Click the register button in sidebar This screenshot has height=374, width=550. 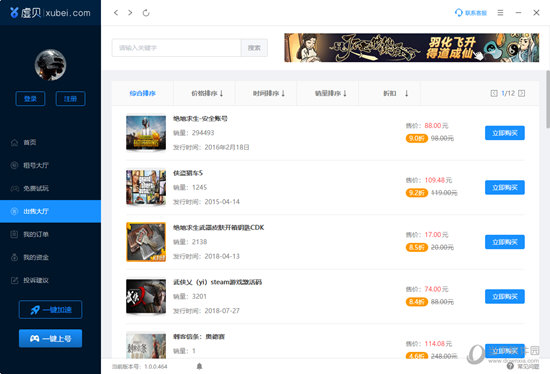tap(71, 99)
